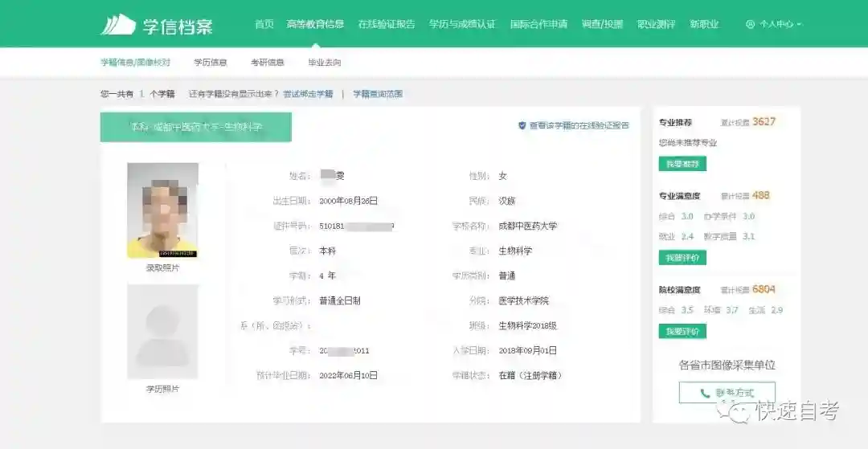Image resolution: width=868 pixels, height=449 pixels.
Task: Open the 学籍查询范围 link
Action: [378, 94]
